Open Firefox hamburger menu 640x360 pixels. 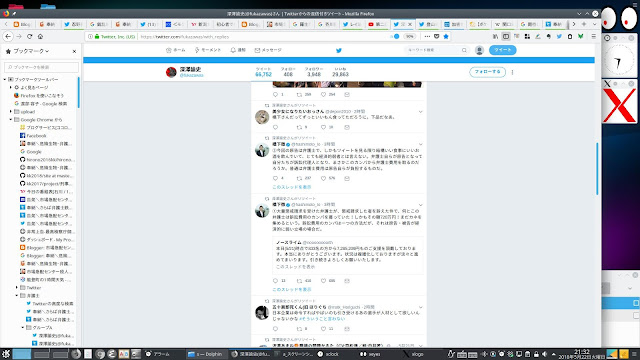point(593,36)
